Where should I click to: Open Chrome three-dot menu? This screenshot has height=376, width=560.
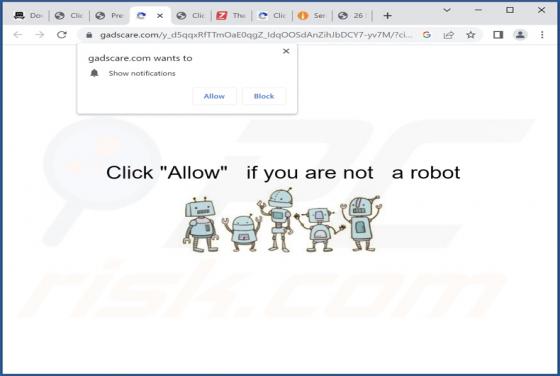[542, 35]
